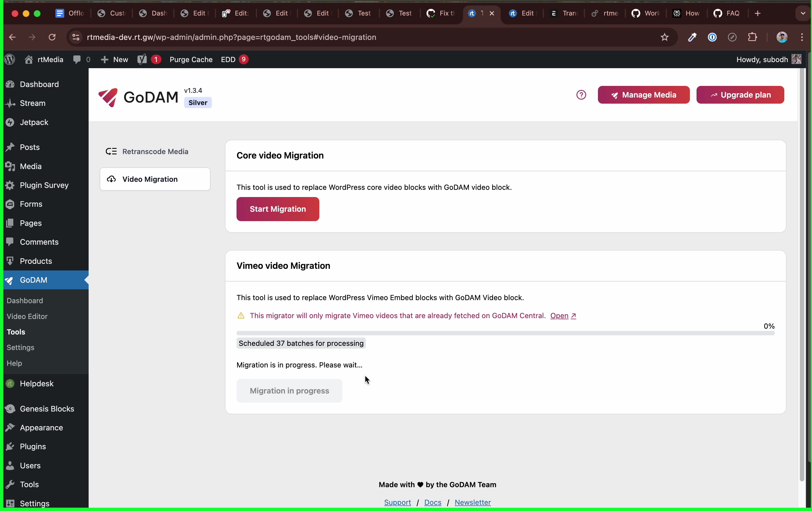Open Appearance in the sidebar

[46, 428]
